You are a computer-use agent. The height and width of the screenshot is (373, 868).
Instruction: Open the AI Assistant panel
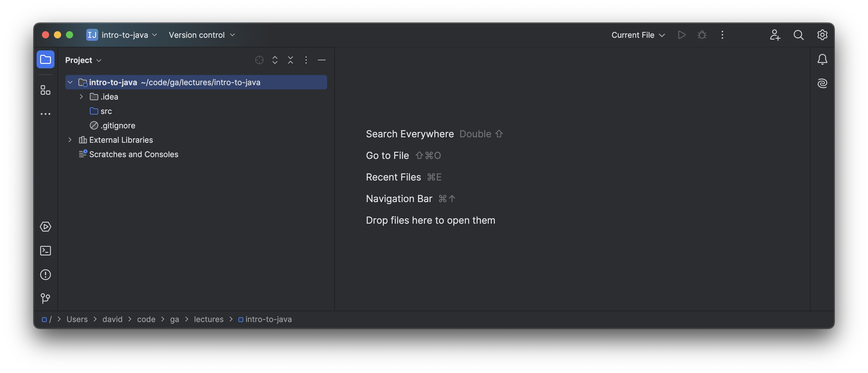point(822,83)
